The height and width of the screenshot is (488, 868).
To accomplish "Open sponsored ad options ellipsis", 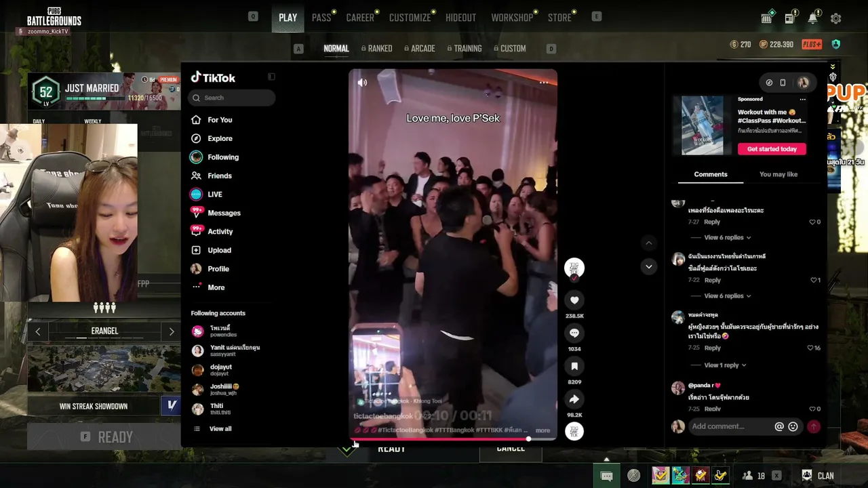I will coord(802,100).
